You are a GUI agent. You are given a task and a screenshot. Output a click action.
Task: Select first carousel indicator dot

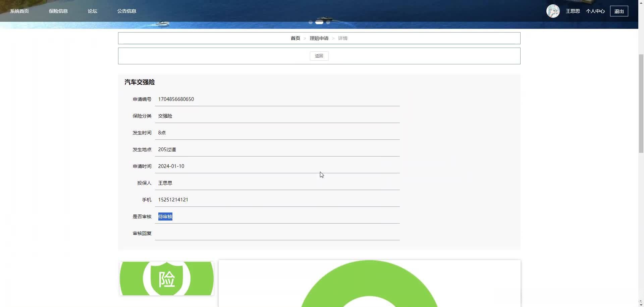coord(311,22)
